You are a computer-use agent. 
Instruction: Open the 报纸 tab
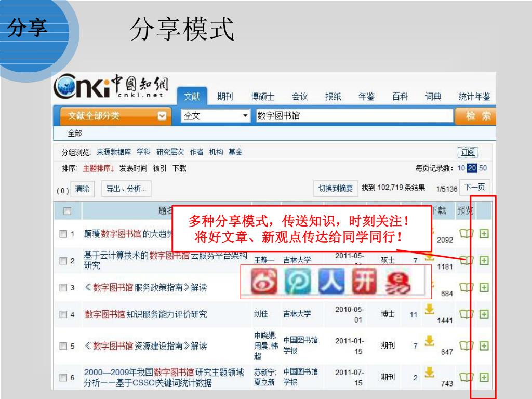click(x=333, y=97)
